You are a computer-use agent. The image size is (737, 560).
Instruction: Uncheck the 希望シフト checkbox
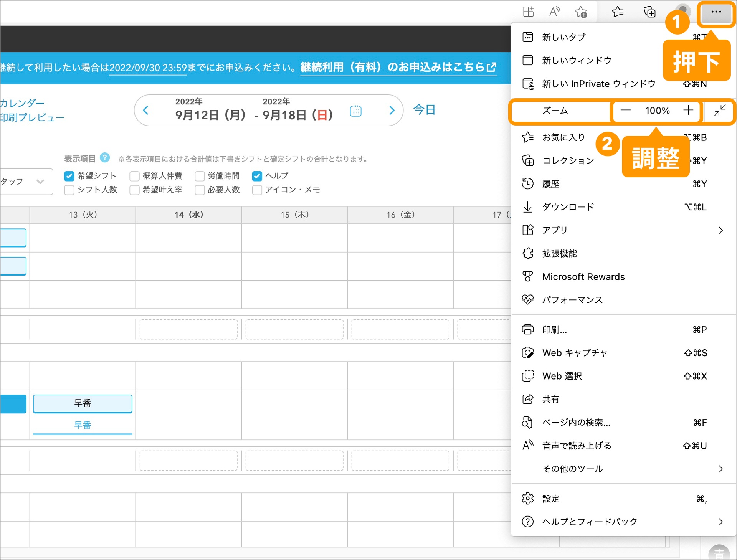pos(69,176)
